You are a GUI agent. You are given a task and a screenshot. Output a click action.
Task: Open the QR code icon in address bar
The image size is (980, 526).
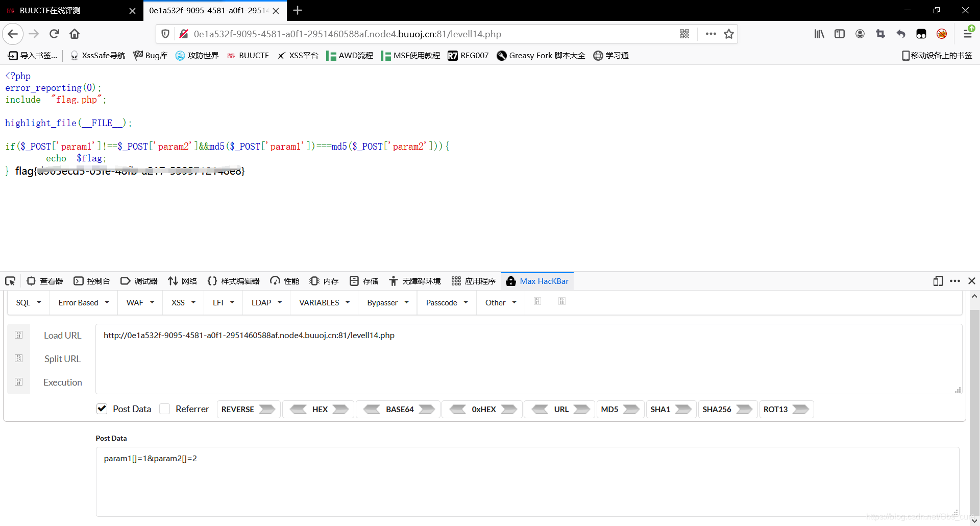coord(684,34)
